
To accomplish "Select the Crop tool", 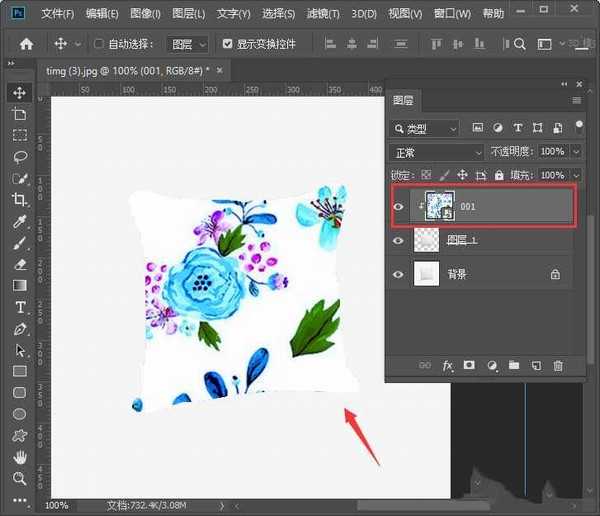I will [x=19, y=200].
